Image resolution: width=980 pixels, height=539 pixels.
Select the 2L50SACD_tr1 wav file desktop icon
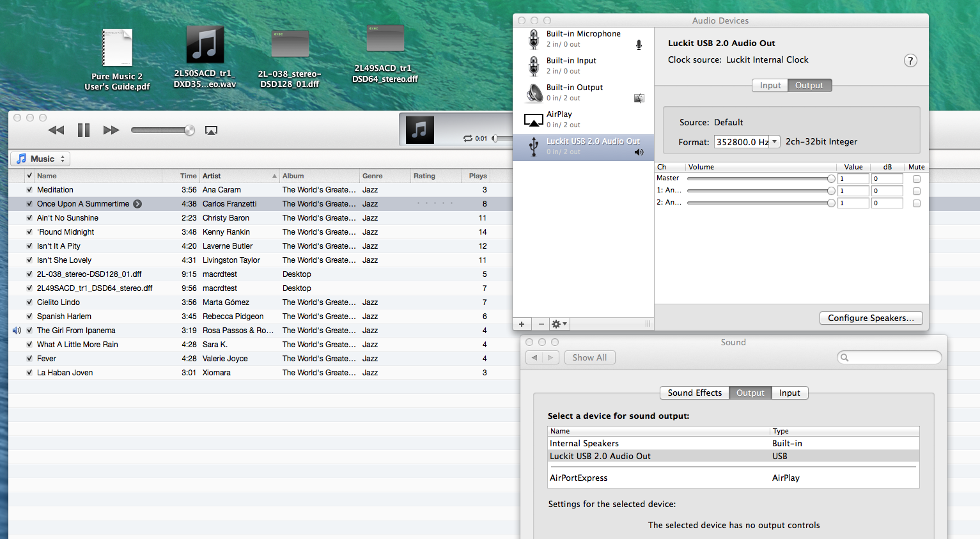(205, 57)
